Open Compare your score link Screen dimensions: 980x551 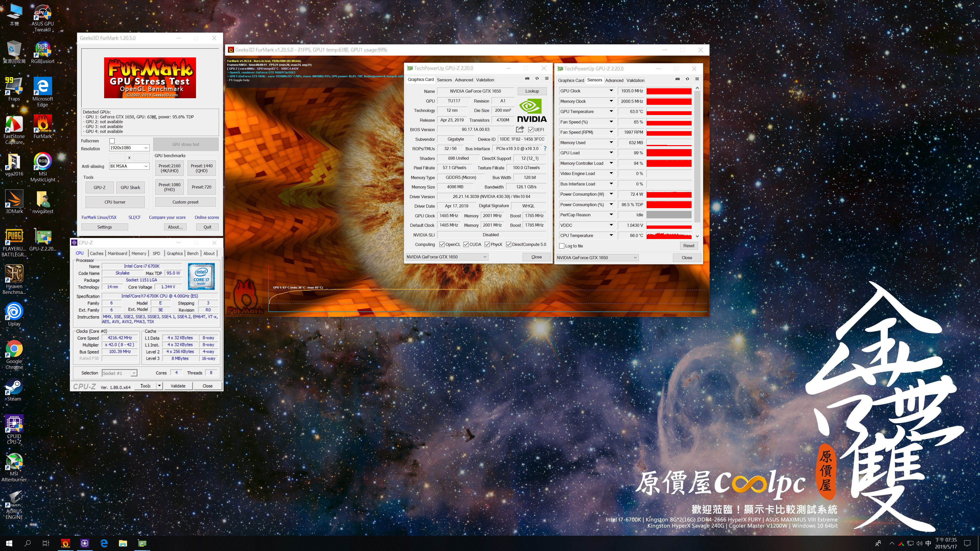tap(167, 218)
